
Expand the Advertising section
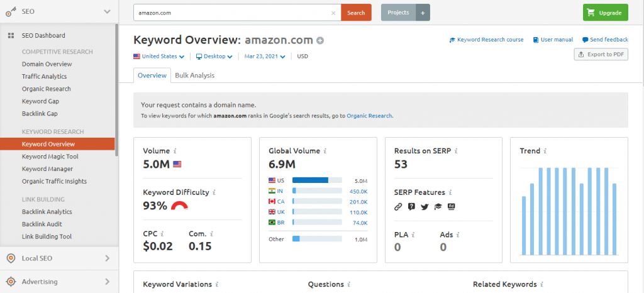(x=107, y=282)
